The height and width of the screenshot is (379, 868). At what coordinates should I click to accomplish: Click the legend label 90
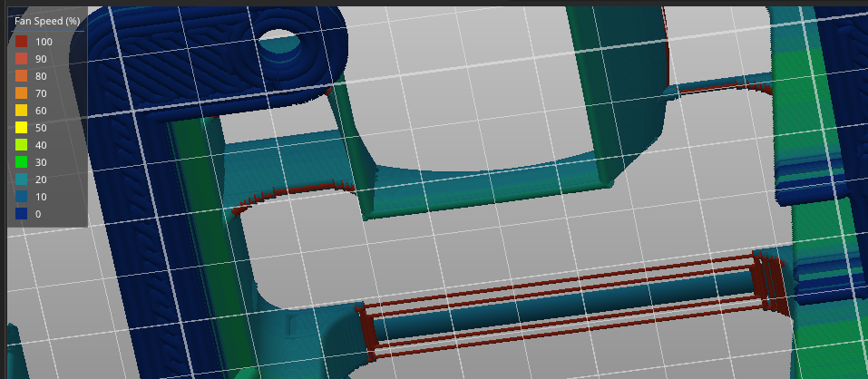[x=41, y=59]
